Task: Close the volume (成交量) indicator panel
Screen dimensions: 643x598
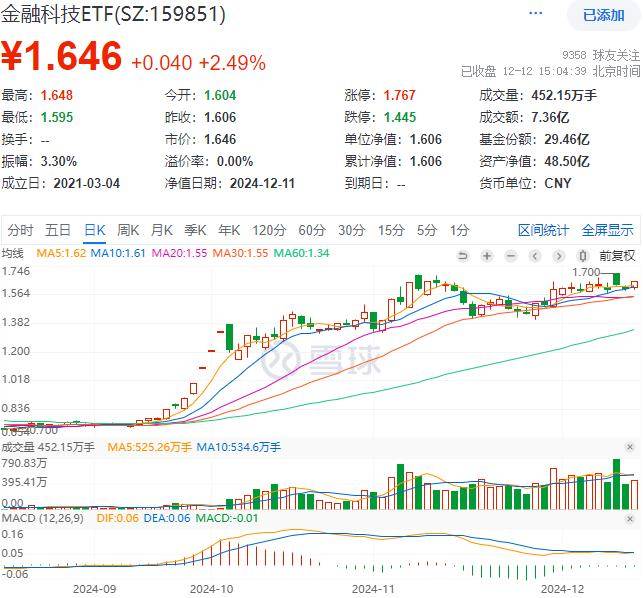Action: (630, 447)
